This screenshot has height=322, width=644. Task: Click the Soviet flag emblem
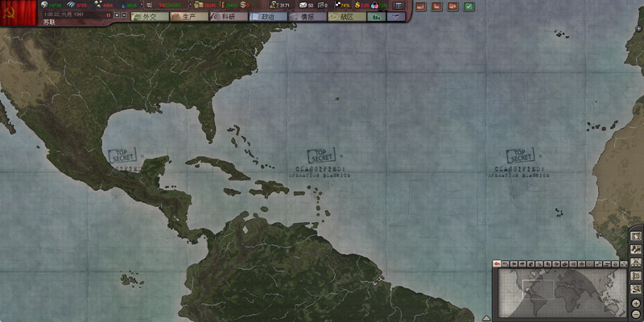(x=19, y=13)
